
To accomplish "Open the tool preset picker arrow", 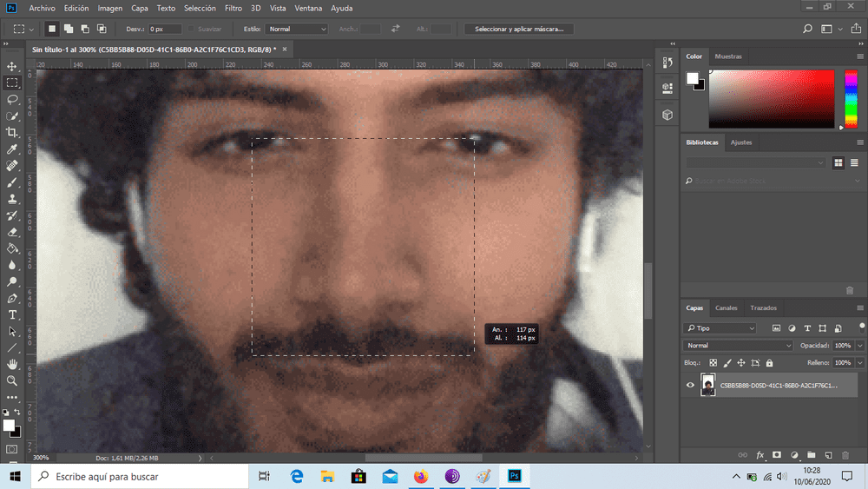I will tap(31, 30).
